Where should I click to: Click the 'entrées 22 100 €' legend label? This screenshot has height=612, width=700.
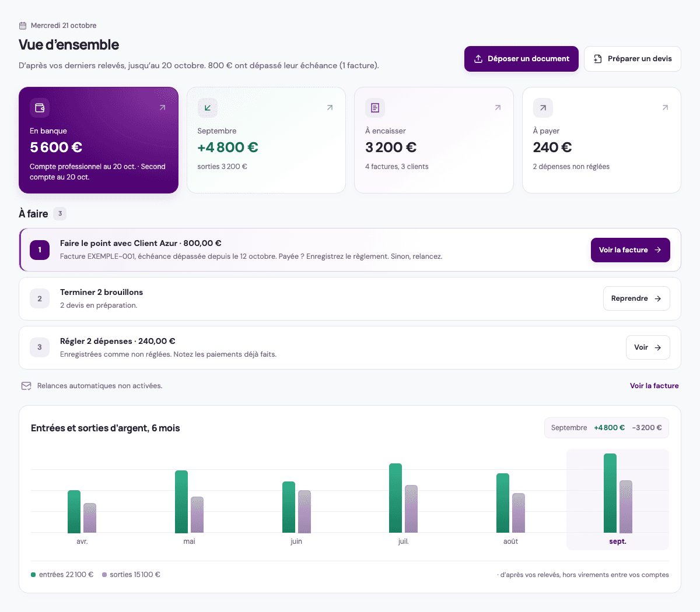66,575
